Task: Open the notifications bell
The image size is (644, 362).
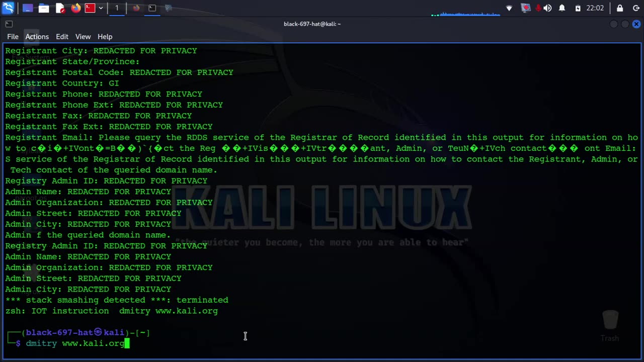Action: click(x=562, y=8)
